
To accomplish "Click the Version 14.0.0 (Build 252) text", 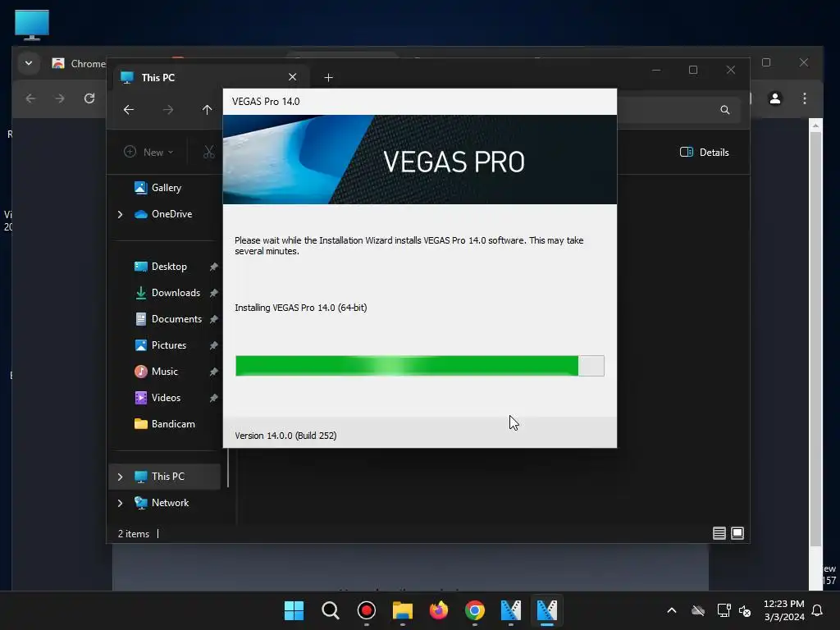I will pyautogui.click(x=285, y=436).
